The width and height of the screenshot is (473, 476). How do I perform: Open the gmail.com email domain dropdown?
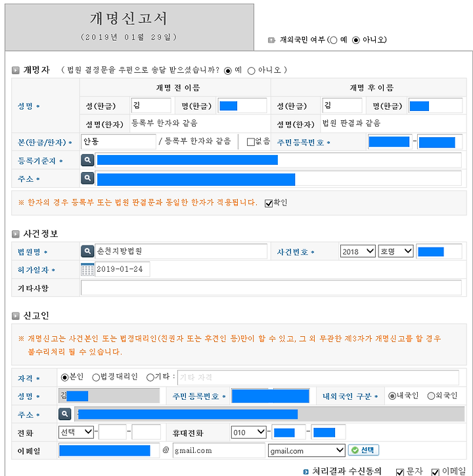(306, 450)
